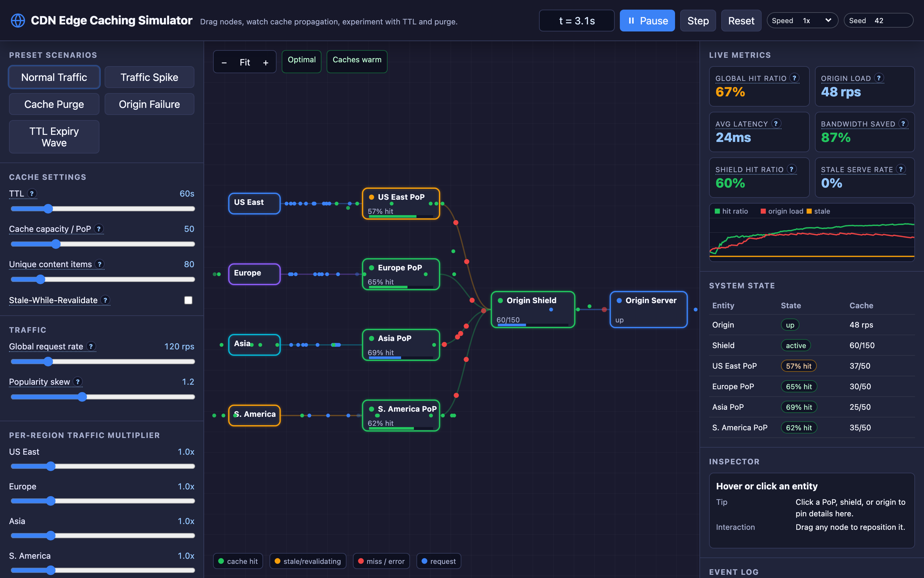Click the S. America PoP node
Image resolution: width=924 pixels, height=578 pixels.
pos(401,415)
